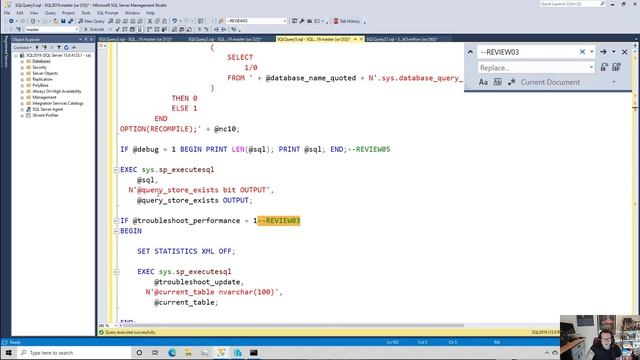Open the SQL Prompt menu
Image resolution: width=640 pixels, height=360 pixels.
point(107,13)
